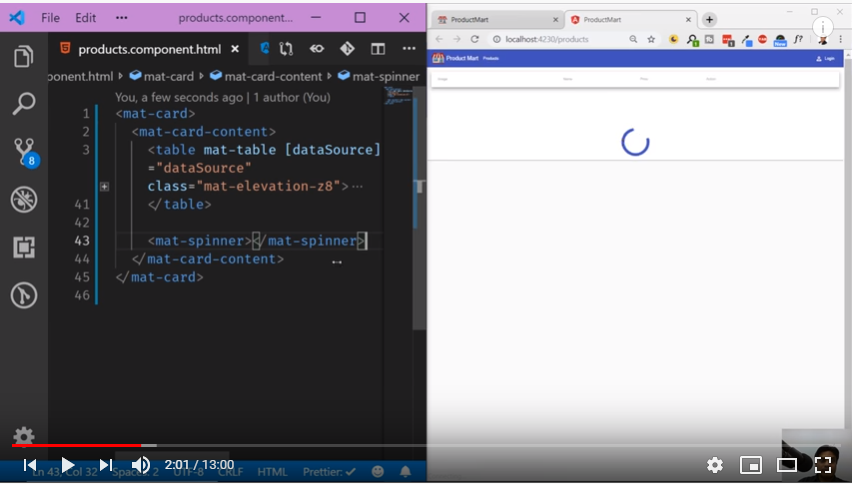Viewport: 852px width, 484px height.
Task: Click the Login link in app header
Action: coord(825,58)
